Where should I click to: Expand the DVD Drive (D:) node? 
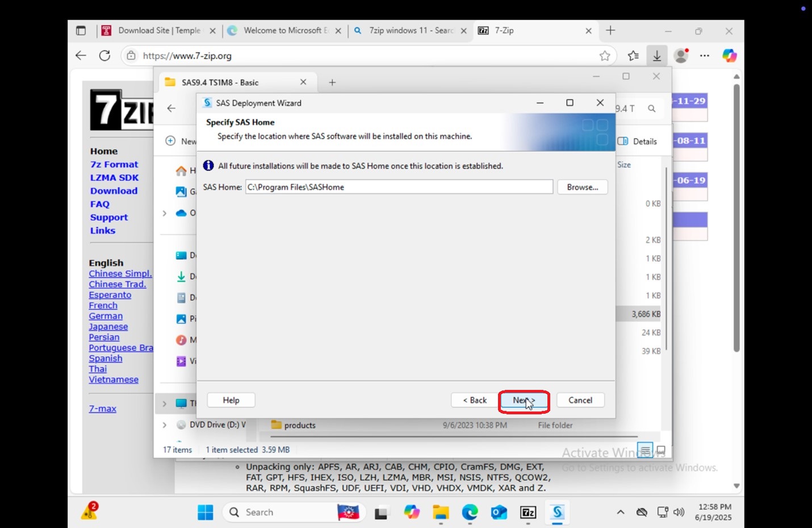(x=164, y=425)
